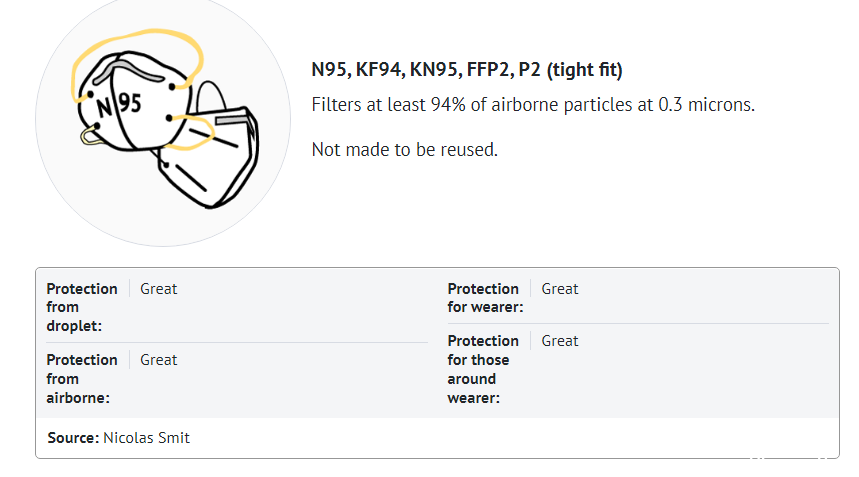859x477 pixels.
Task: Click the "Great" rating for those around wearer
Action: pos(559,341)
